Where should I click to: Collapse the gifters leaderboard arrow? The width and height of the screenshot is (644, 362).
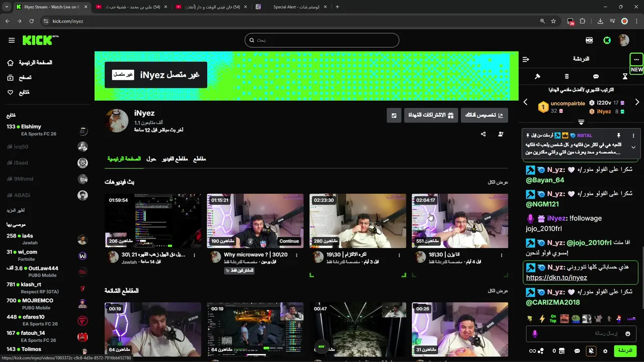coord(581,122)
